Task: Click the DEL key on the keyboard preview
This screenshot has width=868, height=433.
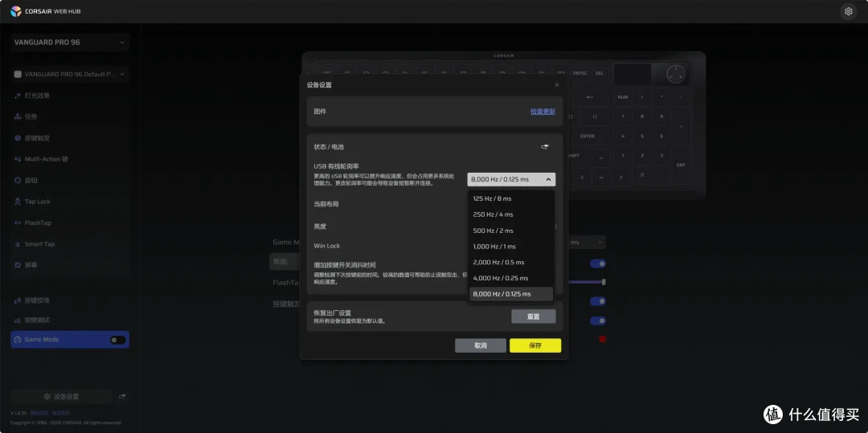Action: point(600,73)
